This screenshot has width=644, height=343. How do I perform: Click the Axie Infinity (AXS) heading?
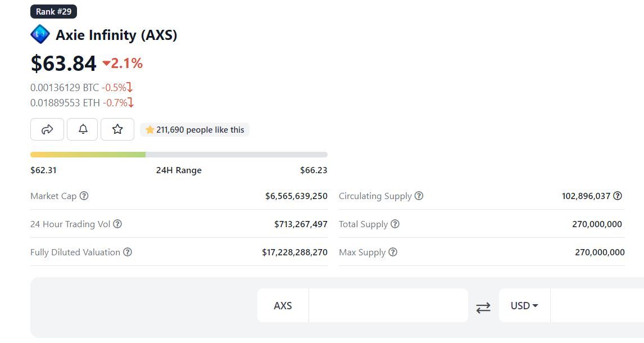click(x=116, y=35)
